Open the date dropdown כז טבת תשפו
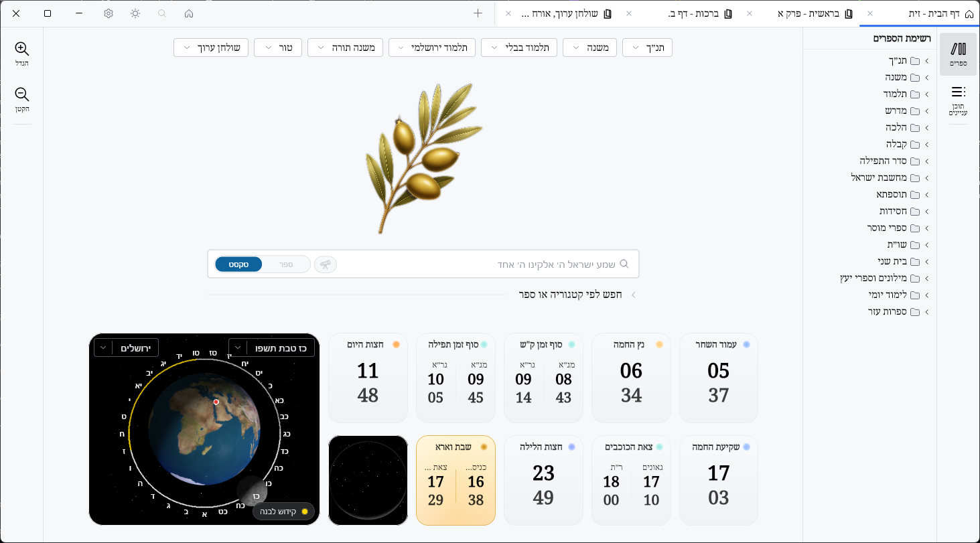The width and height of the screenshot is (980, 543). coord(271,347)
